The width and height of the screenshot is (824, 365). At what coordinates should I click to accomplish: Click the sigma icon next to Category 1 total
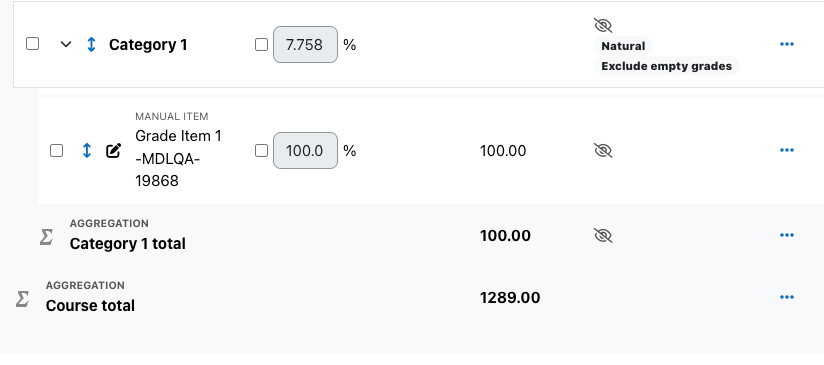coord(46,237)
